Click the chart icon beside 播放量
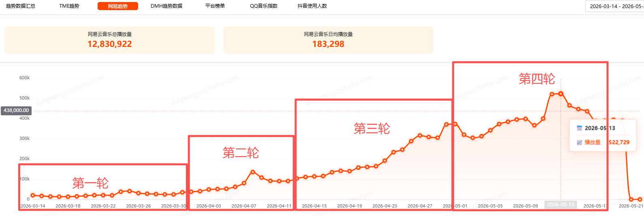Viewport: 644px width, 216px height. 579,142
